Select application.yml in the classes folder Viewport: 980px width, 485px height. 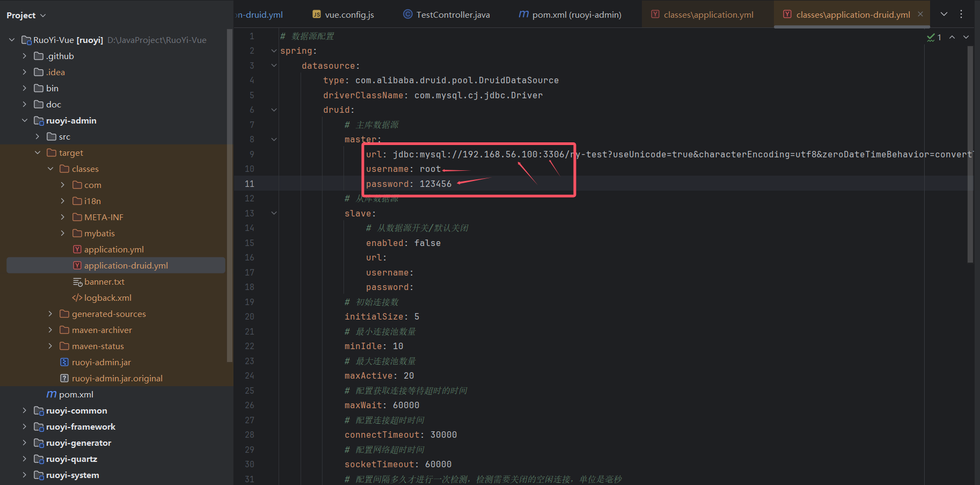click(x=114, y=250)
